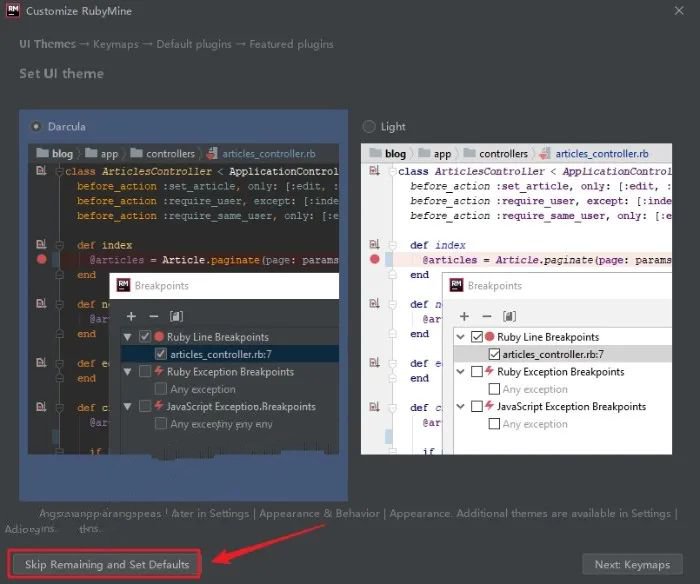Click the add breakpoint plus in Darcula preview

[x=131, y=317]
